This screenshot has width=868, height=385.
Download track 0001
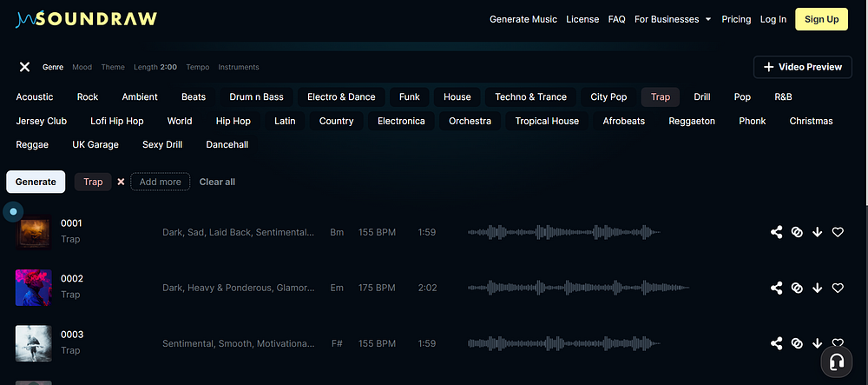click(x=817, y=232)
